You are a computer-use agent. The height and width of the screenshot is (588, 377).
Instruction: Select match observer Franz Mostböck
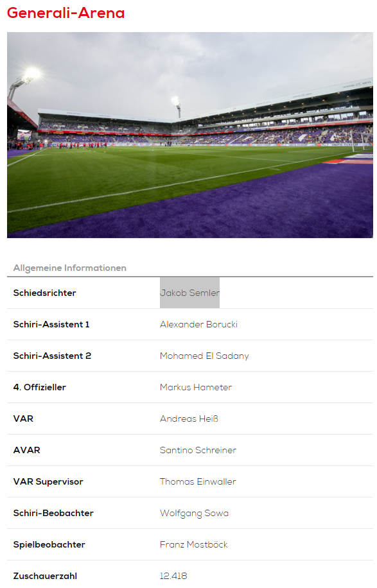[x=194, y=545]
